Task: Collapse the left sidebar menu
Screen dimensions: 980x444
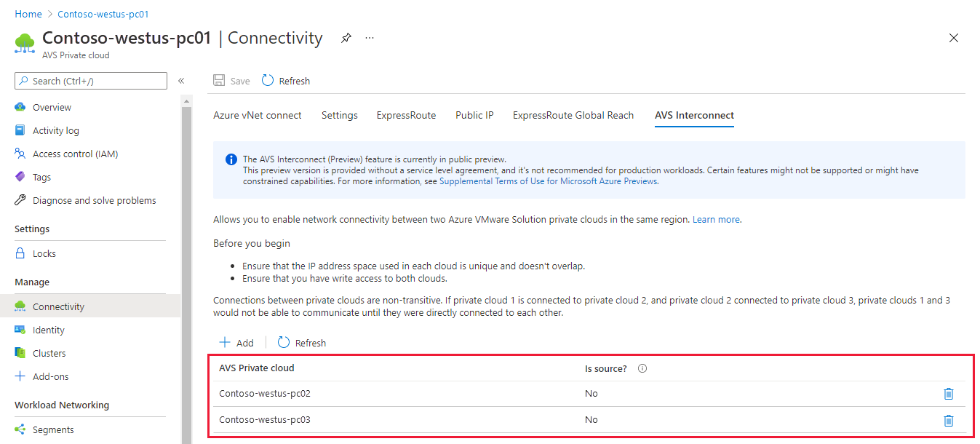Action: [181, 81]
